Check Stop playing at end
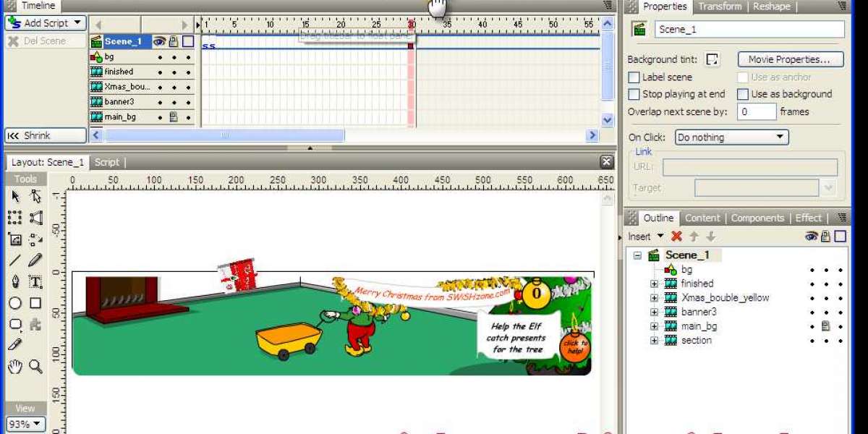The height and width of the screenshot is (434, 868). click(x=634, y=94)
